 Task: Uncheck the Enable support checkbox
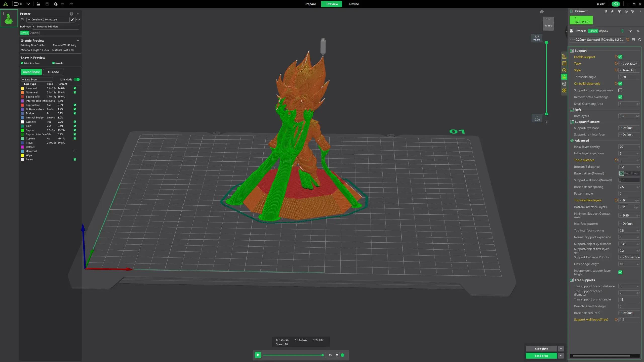[620, 57]
